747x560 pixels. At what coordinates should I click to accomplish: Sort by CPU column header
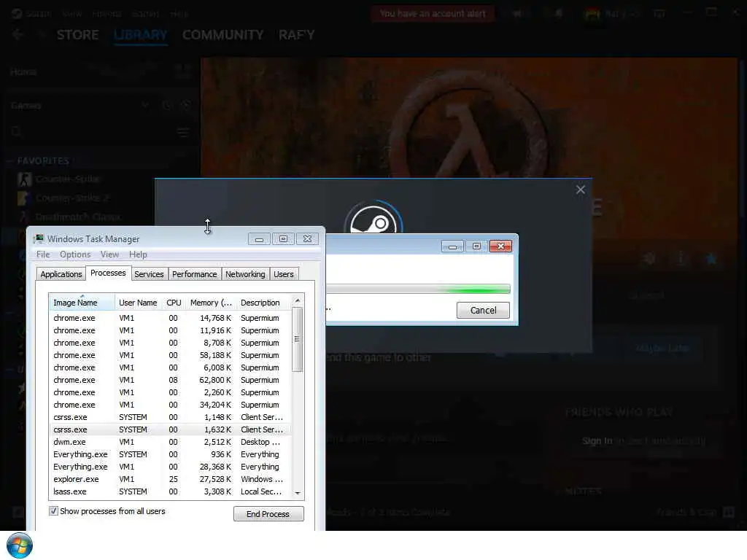pos(174,303)
